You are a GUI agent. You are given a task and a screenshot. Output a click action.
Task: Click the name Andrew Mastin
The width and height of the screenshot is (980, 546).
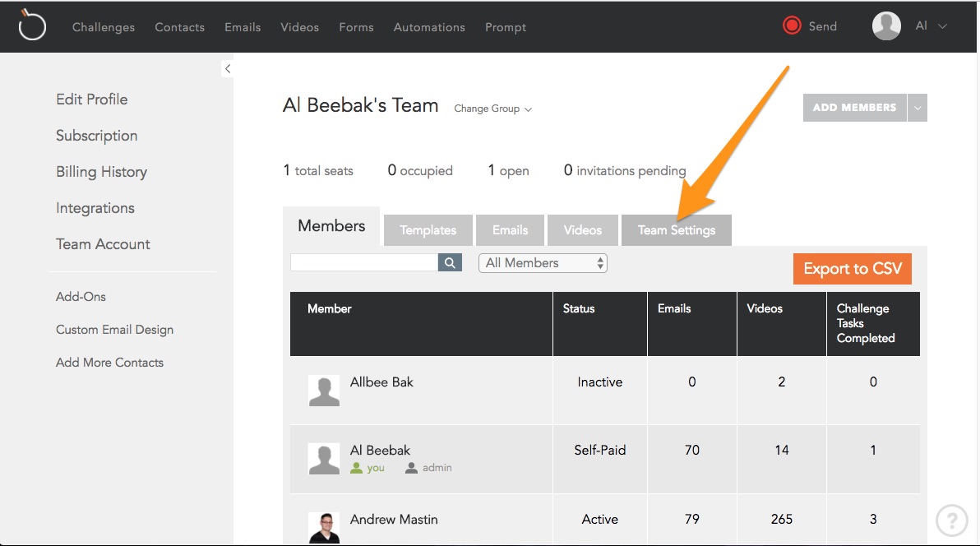[394, 519]
